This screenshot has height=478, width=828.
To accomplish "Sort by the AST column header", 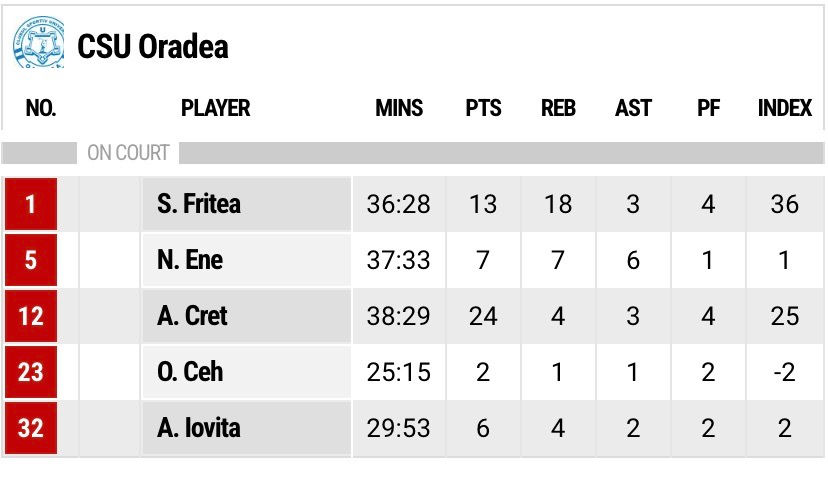I will (x=633, y=108).
